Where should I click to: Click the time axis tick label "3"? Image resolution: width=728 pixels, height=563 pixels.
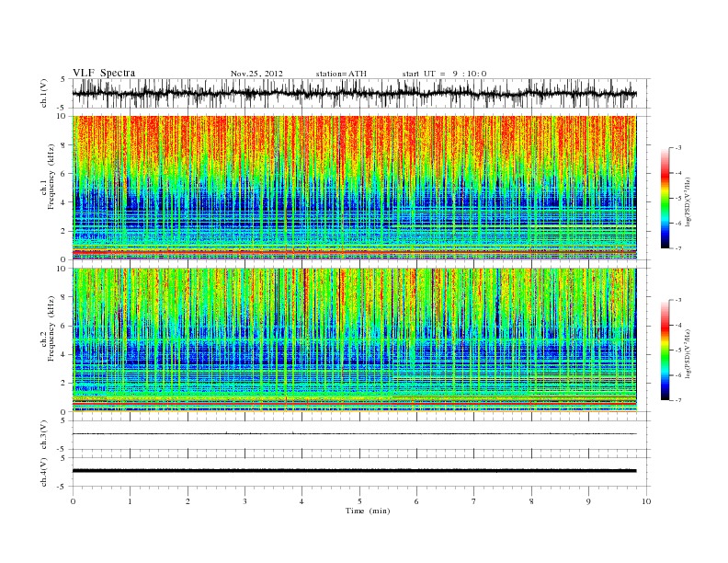pos(245,501)
